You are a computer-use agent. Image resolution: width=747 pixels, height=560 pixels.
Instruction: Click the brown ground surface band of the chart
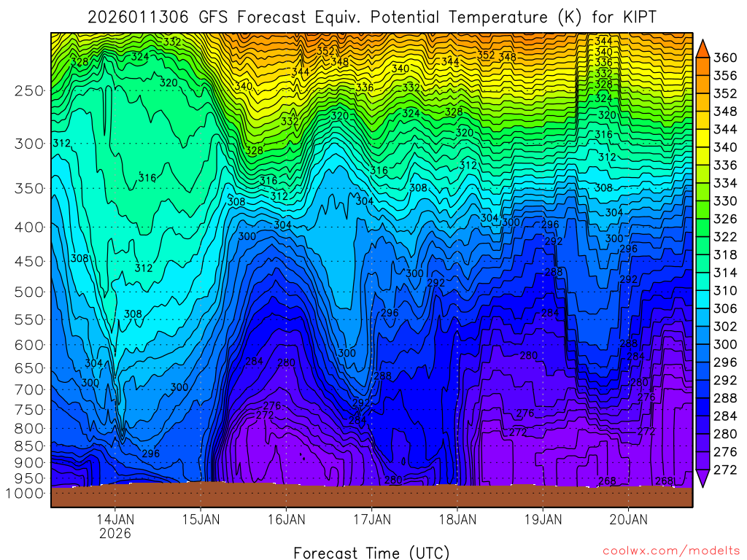point(371,496)
